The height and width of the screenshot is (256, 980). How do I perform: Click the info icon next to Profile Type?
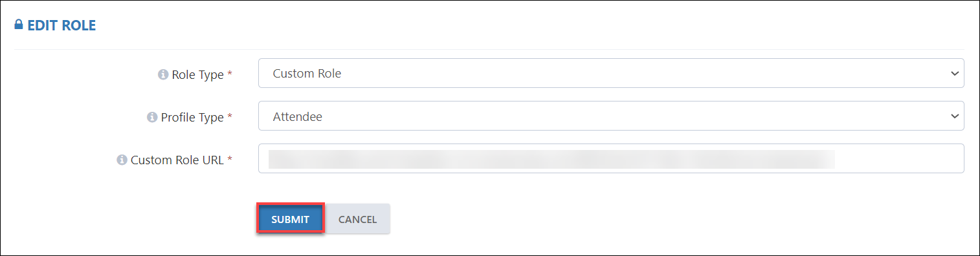(152, 117)
